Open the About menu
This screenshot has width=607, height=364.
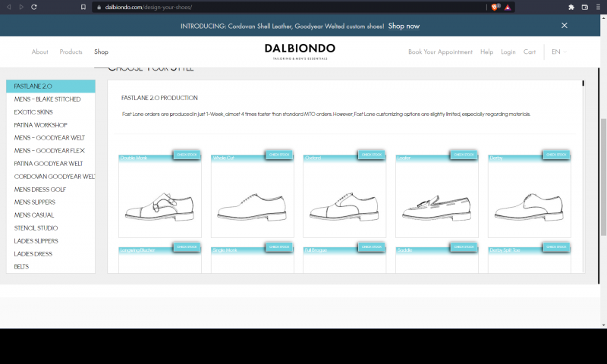click(x=40, y=52)
